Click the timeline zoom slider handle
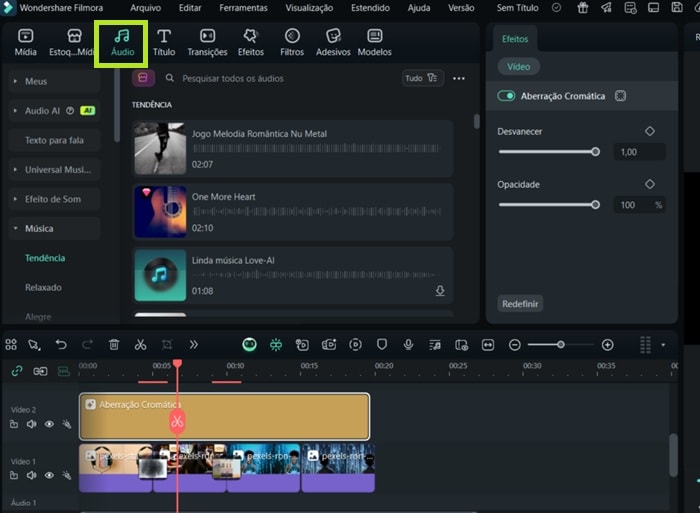This screenshot has width=700, height=513. 560,345
